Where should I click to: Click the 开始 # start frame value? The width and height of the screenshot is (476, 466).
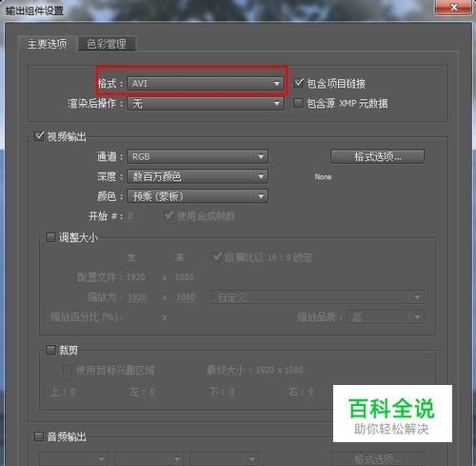point(130,216)
